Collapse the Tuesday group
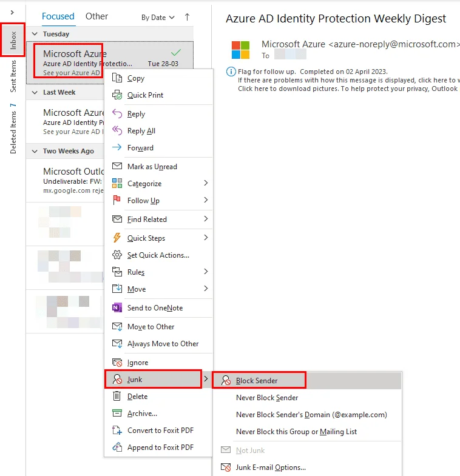Image resolution: width=460 pixels, height=476 pixels. [x=35, y=34]
